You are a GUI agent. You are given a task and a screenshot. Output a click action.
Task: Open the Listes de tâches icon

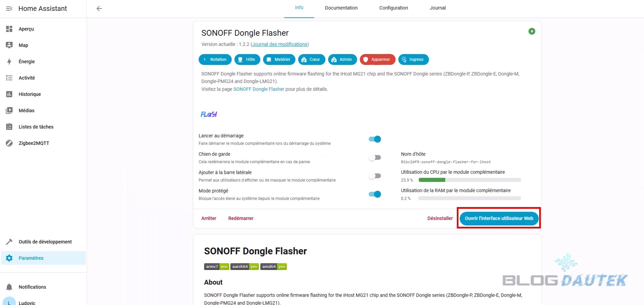[x=9, y=127]
